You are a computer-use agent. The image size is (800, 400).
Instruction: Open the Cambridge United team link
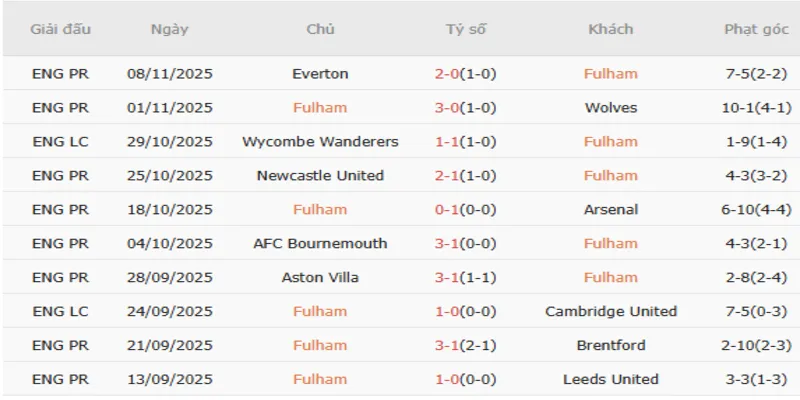pyautogui.click(x=610, y=312)
